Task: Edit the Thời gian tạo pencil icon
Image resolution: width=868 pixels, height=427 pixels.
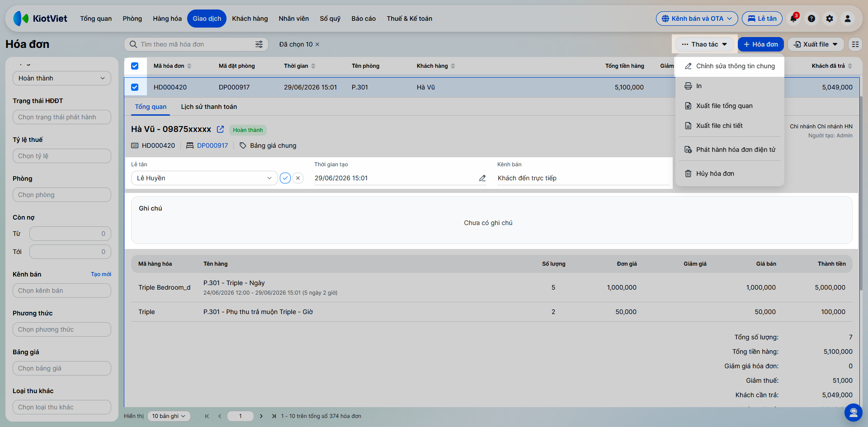Action: [482, 178]
